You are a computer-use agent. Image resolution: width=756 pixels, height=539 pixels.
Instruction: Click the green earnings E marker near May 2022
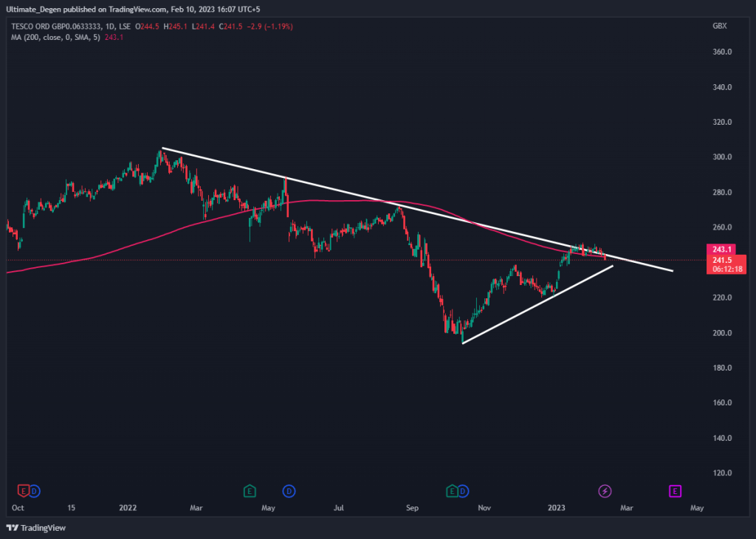tap(250, 491)
